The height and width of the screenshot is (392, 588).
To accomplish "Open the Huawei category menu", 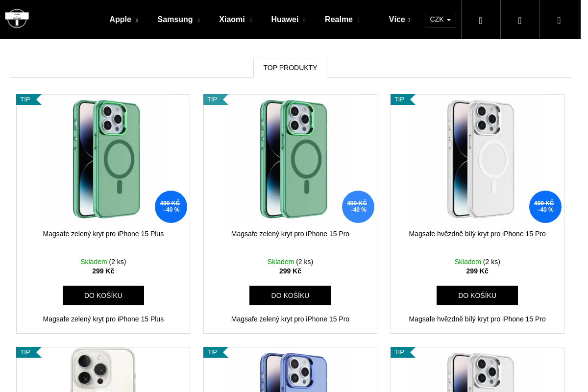I will click(288, 20).
